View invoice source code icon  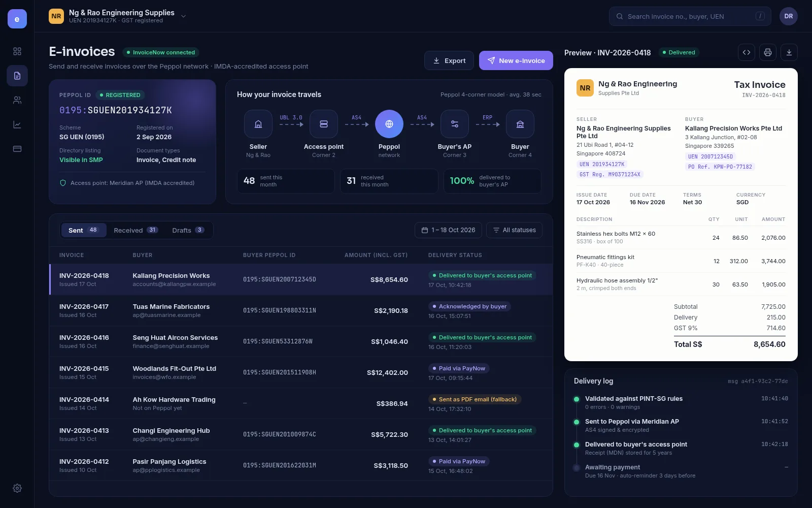point(747,52)
